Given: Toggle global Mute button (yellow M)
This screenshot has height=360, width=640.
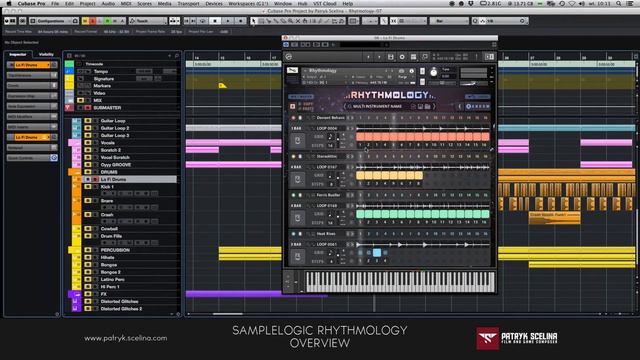Looking at the screenshot, I should (85, 20).
